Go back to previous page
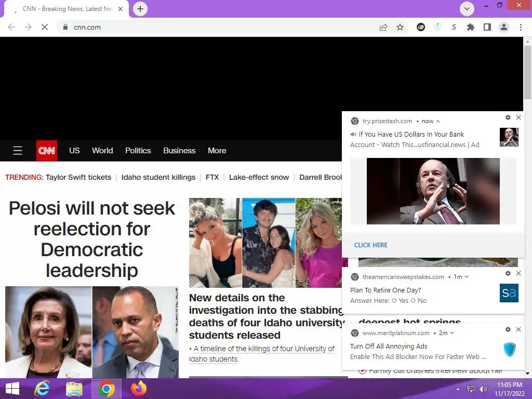Image resolution: width=532 pixels, height=399 pixels. 11,27
